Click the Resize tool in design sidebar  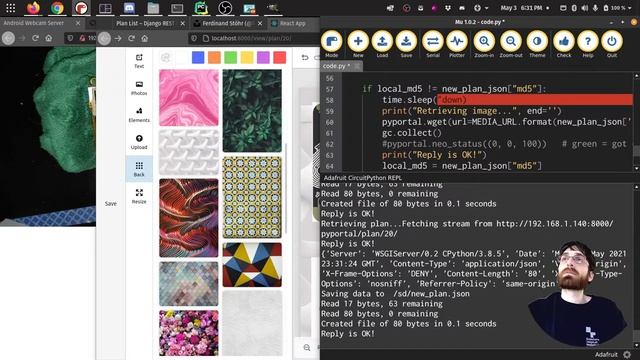tap(139, 196)
